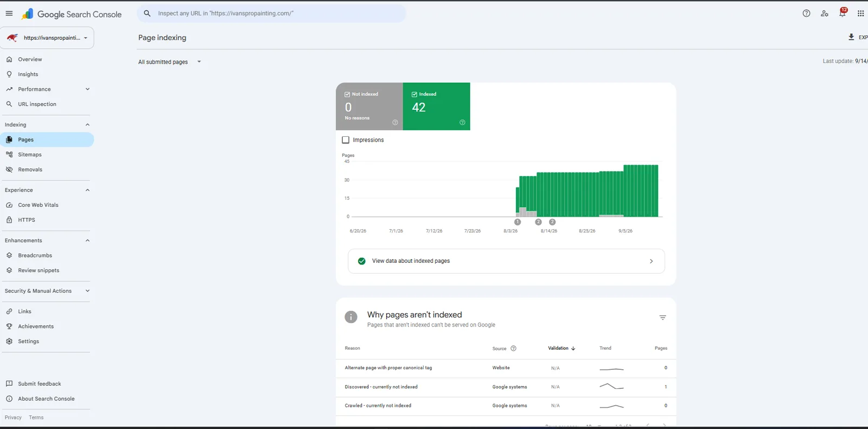Screen dimensions: 868x429
Task: Click annotation marker 1 under chart
Action: pos(518,222)
